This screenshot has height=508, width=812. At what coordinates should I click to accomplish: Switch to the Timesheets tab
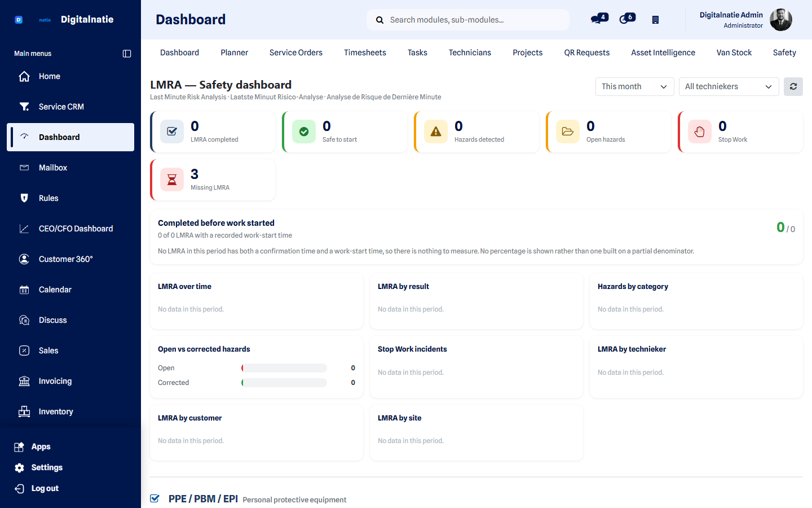coord(365,52)
